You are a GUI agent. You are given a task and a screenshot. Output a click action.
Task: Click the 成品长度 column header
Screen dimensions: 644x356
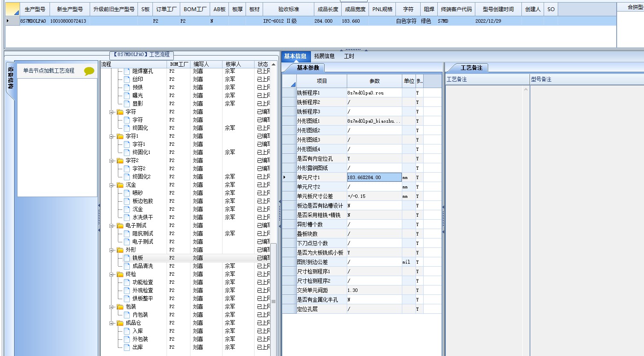coord(328,9)
